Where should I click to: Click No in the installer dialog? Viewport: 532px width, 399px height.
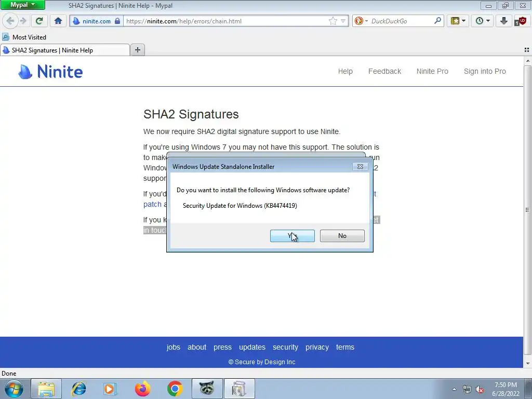click(342, 236)
